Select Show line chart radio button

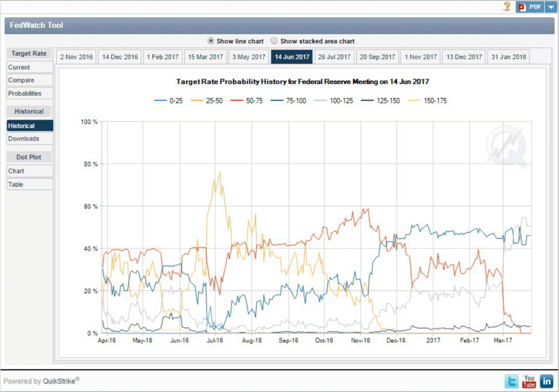211,41
